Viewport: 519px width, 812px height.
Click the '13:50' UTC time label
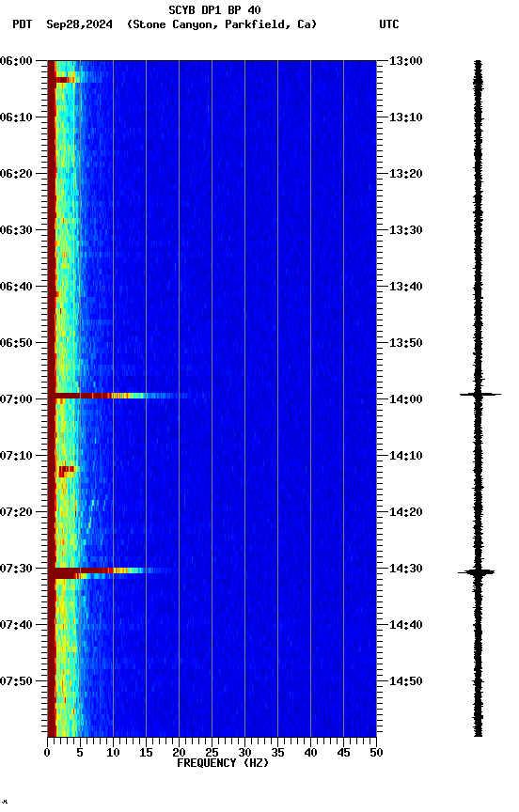point(406,343)
